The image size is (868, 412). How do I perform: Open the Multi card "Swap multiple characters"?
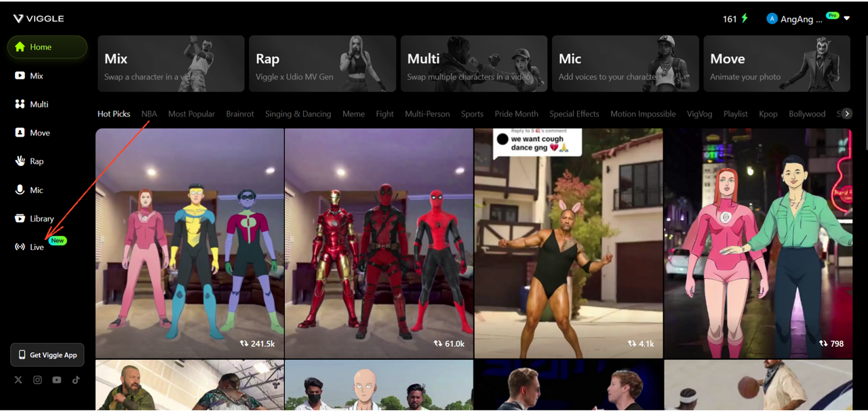point(474,64)
